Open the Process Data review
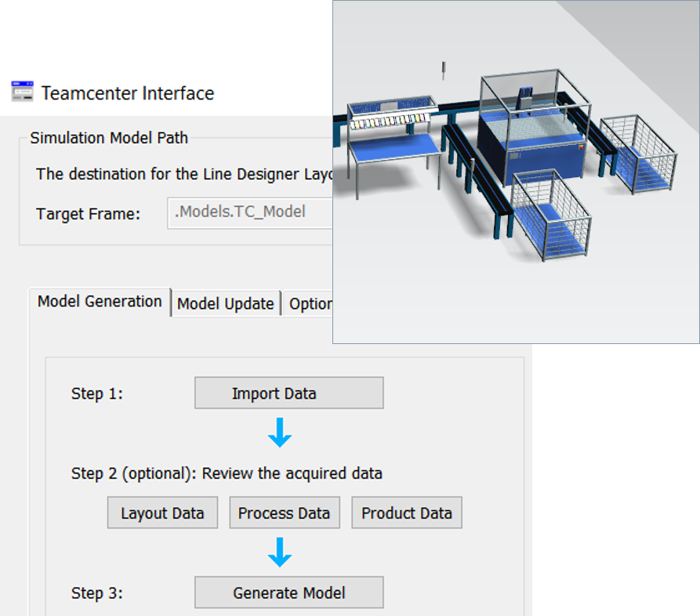Viewport: 700px width, 616px height. coord(285,513)
